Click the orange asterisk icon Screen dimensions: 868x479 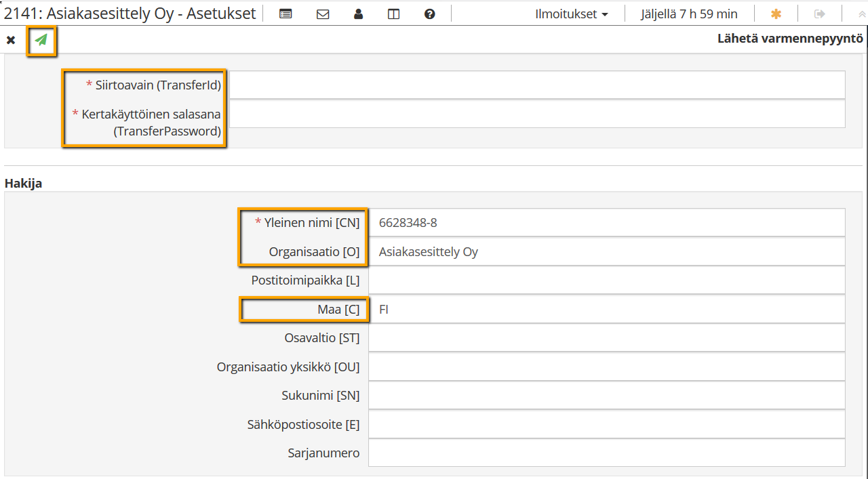click(776, 14)
